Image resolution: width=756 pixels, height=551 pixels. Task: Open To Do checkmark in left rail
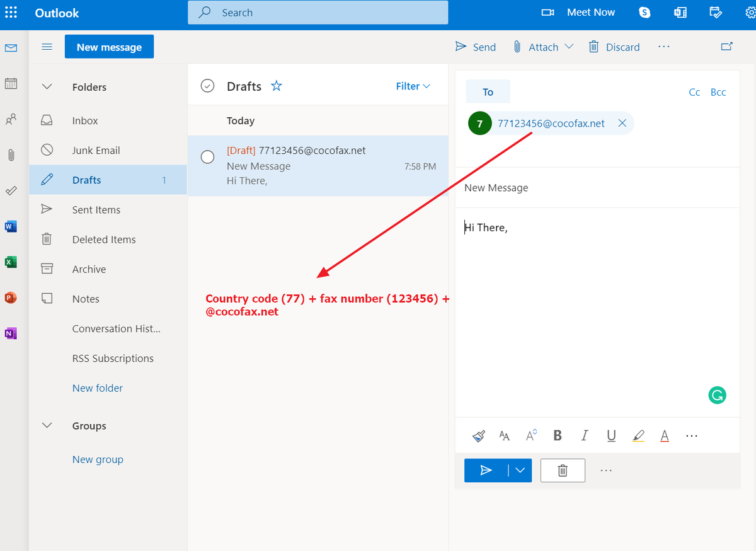coord(11,190)
